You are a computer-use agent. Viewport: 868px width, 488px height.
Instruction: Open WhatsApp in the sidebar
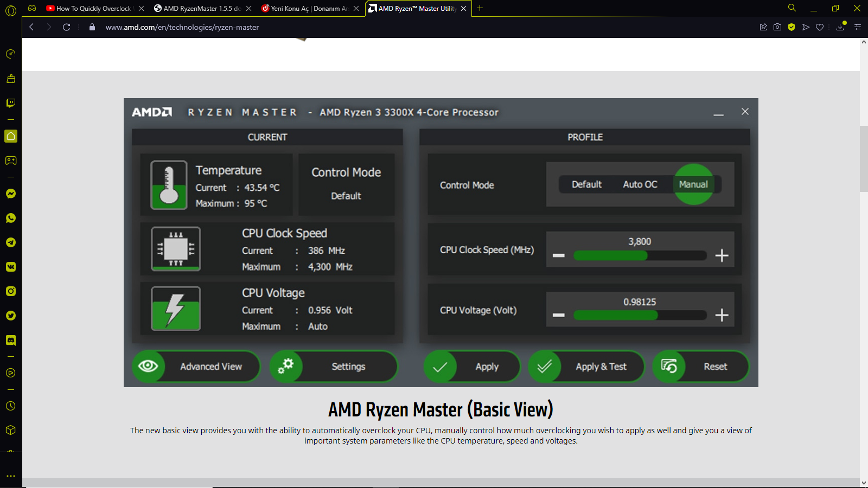point(11,218)
